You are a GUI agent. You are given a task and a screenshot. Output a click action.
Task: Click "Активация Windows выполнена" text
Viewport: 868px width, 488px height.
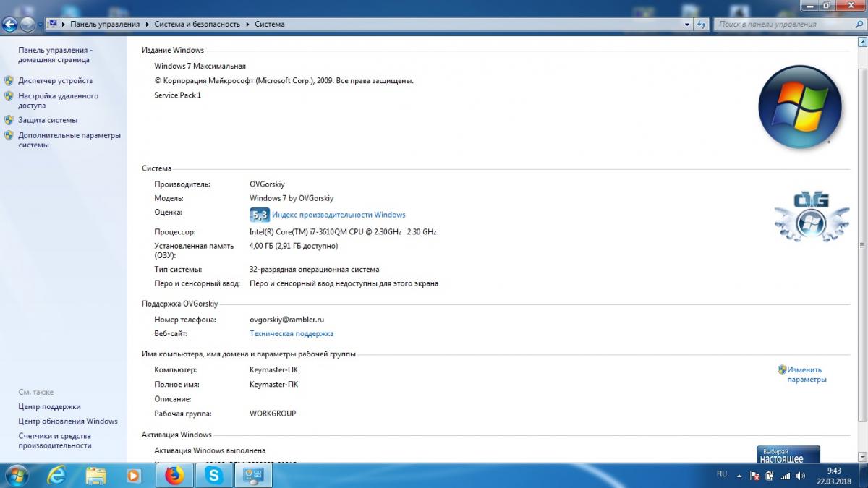[x=210, y=450]
